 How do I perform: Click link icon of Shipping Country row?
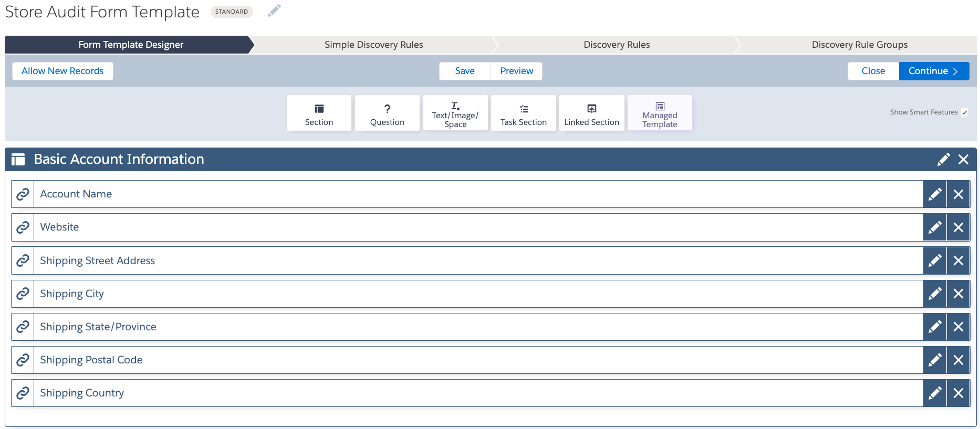point(23,393)
